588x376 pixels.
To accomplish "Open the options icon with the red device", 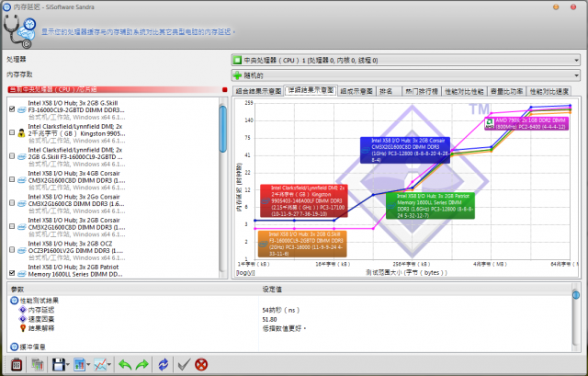I will [x=17, y=364].
